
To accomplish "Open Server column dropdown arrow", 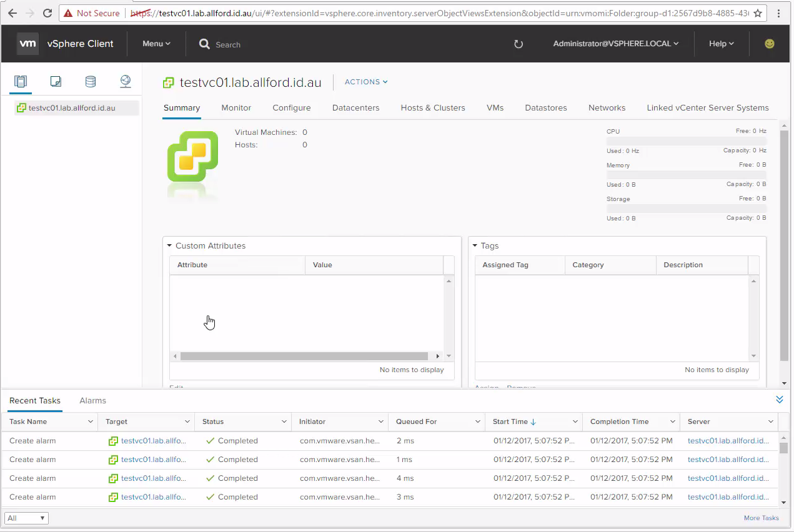I will tap(771, 422).
